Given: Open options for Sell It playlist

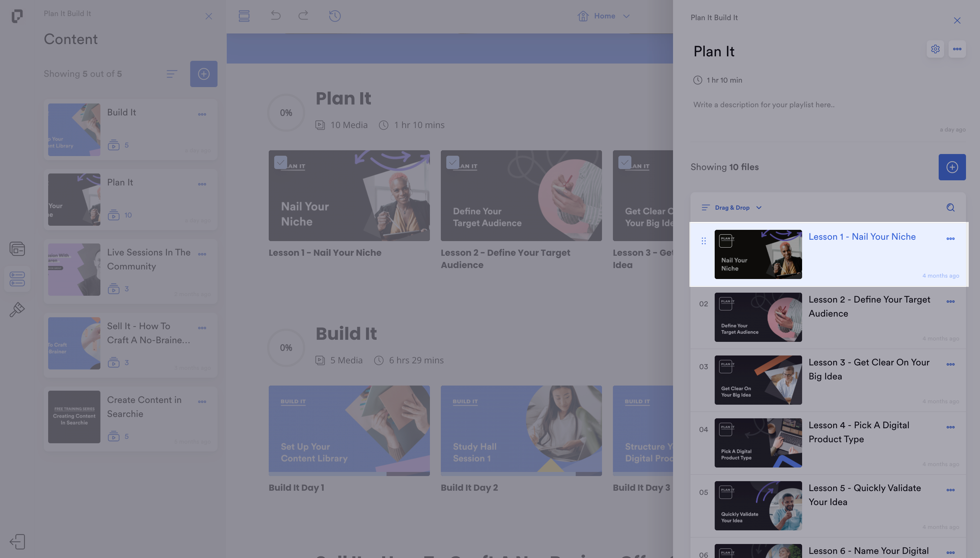Looking at the screenshot, I should (202, 328).
